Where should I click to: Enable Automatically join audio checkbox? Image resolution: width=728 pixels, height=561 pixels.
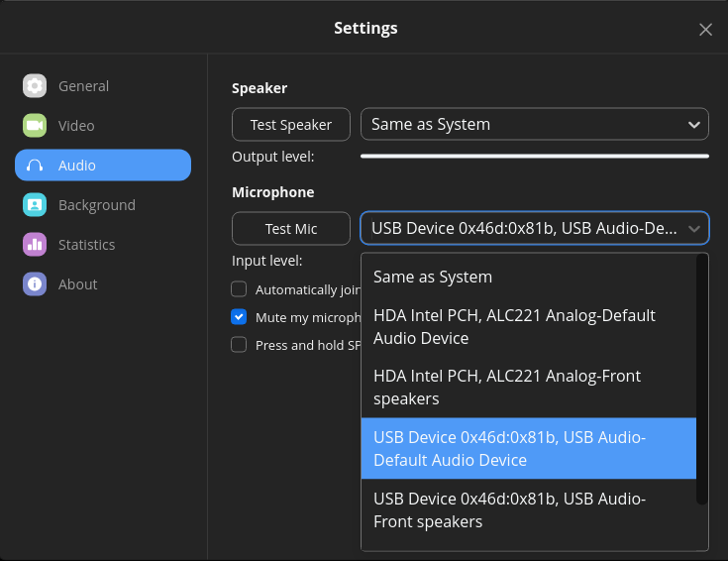coord(239,289)
